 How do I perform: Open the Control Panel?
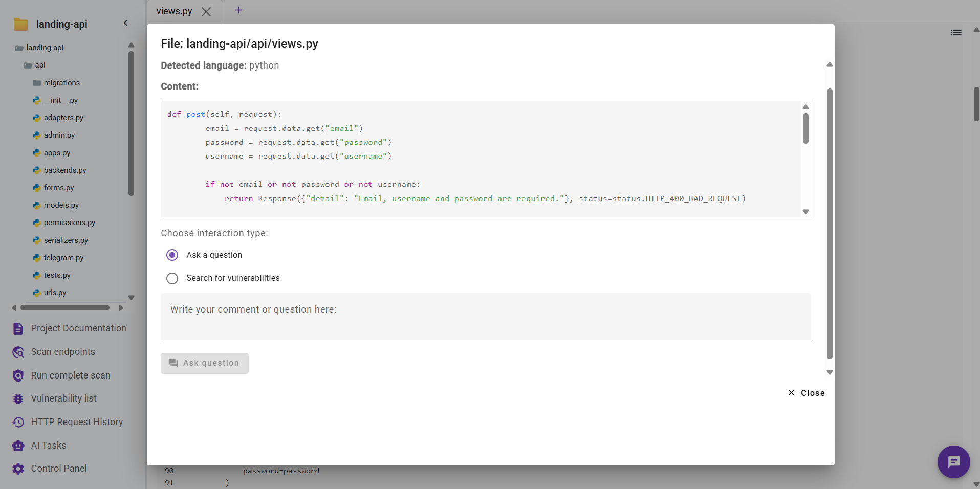tap(58, 468)
